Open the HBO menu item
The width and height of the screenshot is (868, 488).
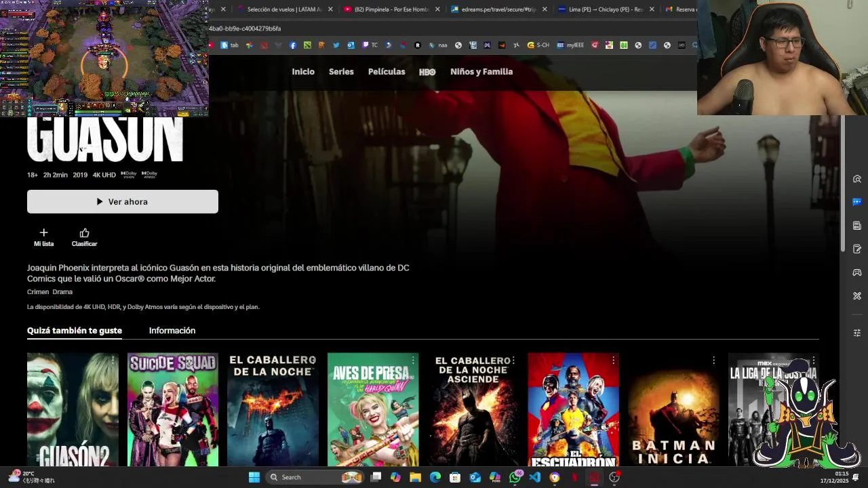[x=427, y=72]
